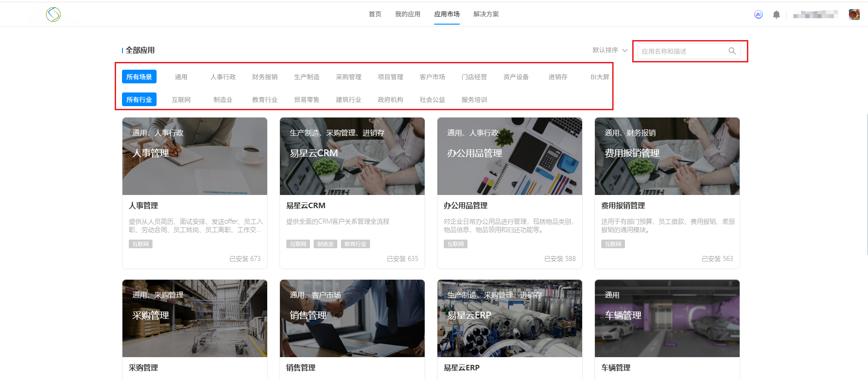Image resolution: width=868 pixels, height=379 pixels.
Task: Filter scenarios by 财务报销
Action: [265, 77]
